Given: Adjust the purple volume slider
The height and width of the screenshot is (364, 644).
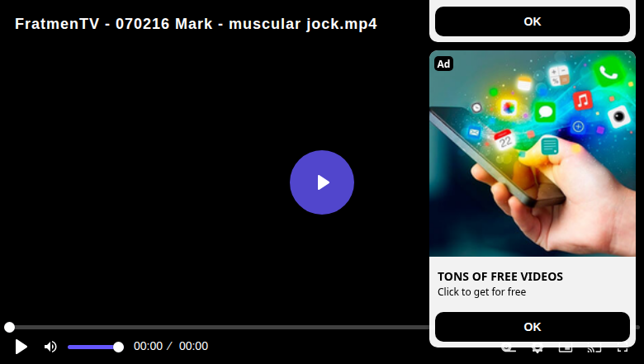Looking at the screenshot, I should [95, 347].
